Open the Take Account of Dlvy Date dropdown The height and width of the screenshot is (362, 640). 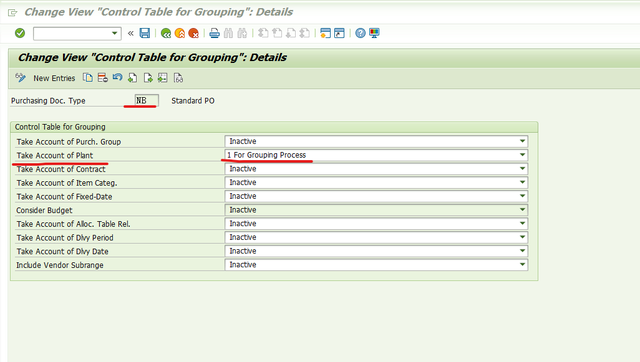pyautogui.click(x=522, y=251)
